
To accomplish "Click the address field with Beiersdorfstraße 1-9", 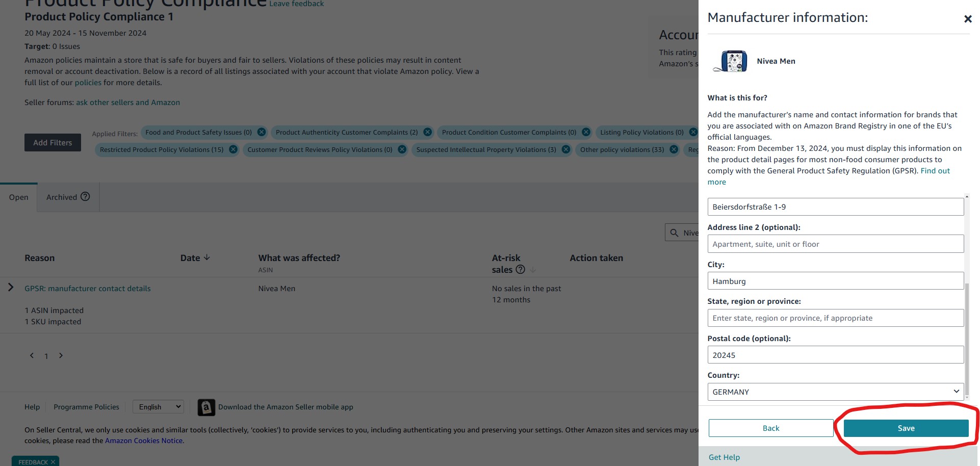I will click(836, 207).
